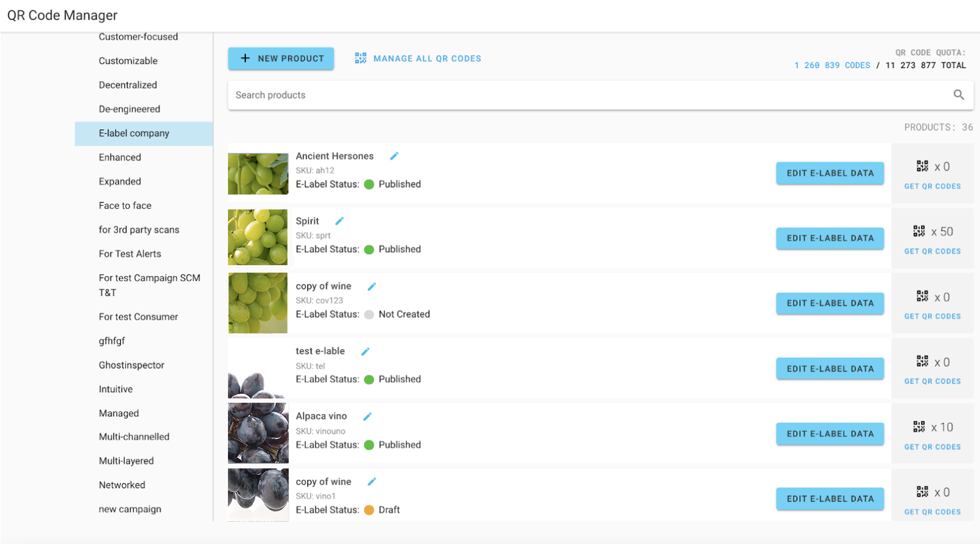Open For test Campaign SCM T&T
Image resolution: width=980 pixels, height=544 pixels.
149,285
